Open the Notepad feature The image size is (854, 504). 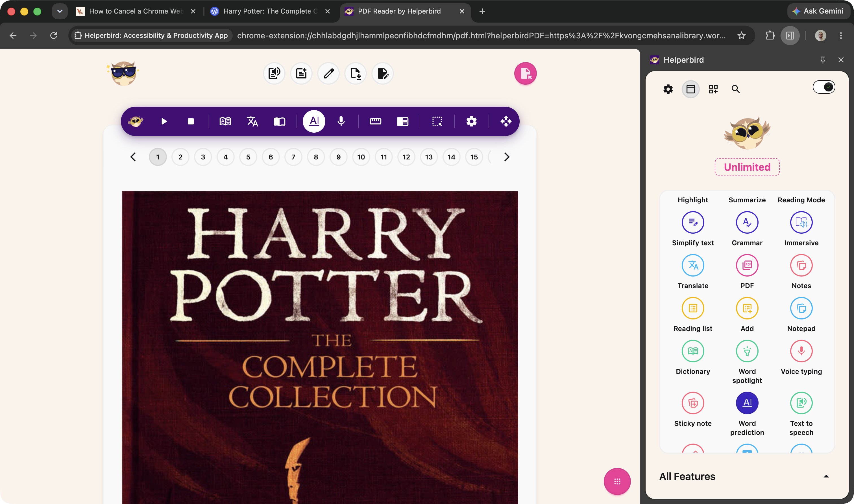(801, 308)
